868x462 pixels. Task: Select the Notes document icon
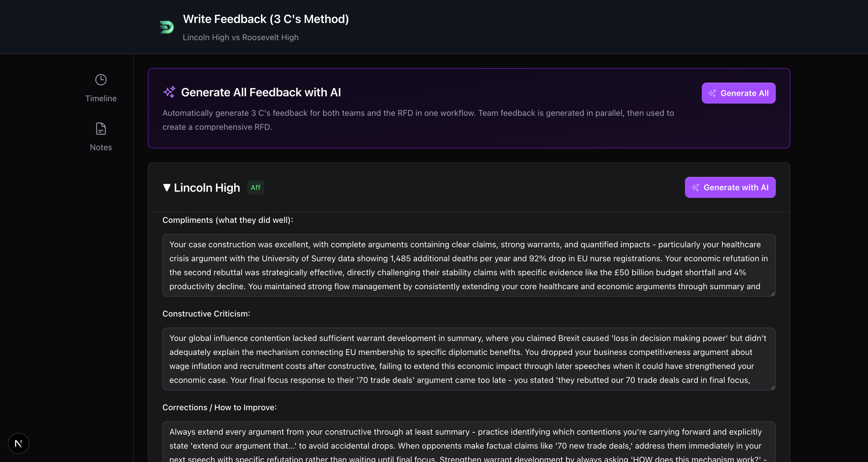(x=101, y=128)
